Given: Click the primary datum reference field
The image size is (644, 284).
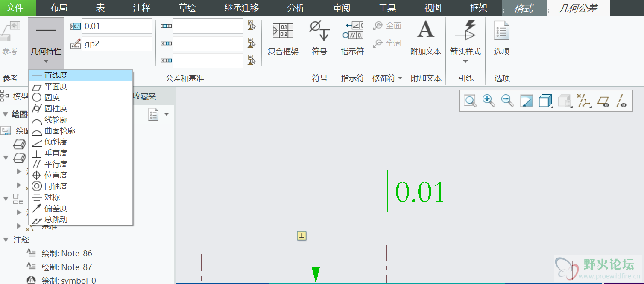Looking at the screenshot, I should pos(208,26).
